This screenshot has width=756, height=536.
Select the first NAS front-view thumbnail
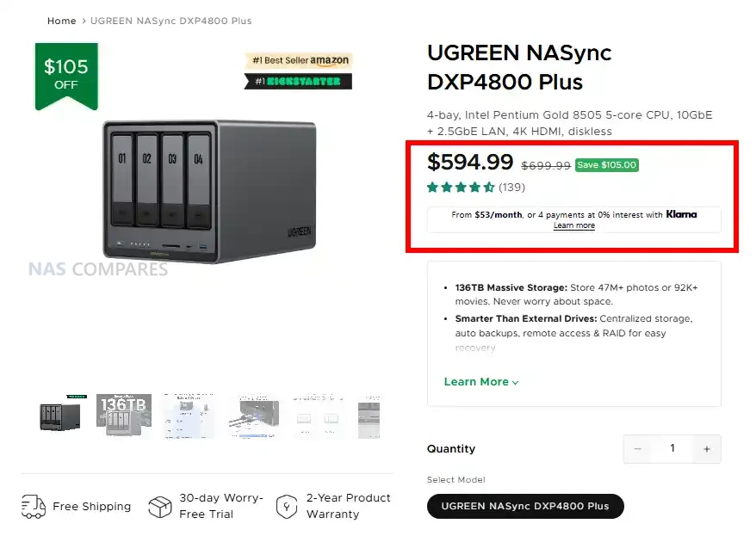click(60, 416)
